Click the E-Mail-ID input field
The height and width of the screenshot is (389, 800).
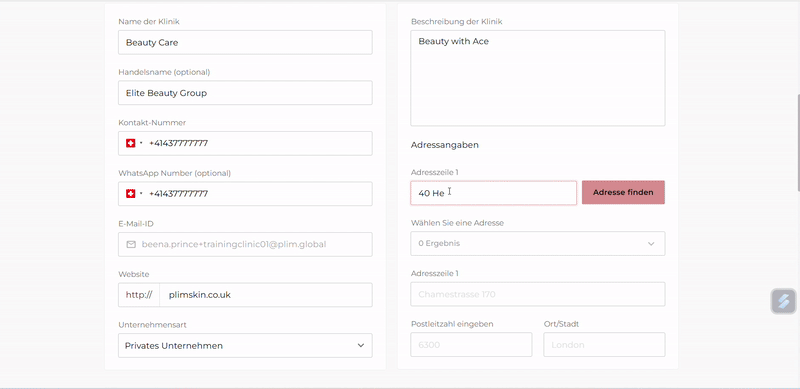tap(245, 245)
